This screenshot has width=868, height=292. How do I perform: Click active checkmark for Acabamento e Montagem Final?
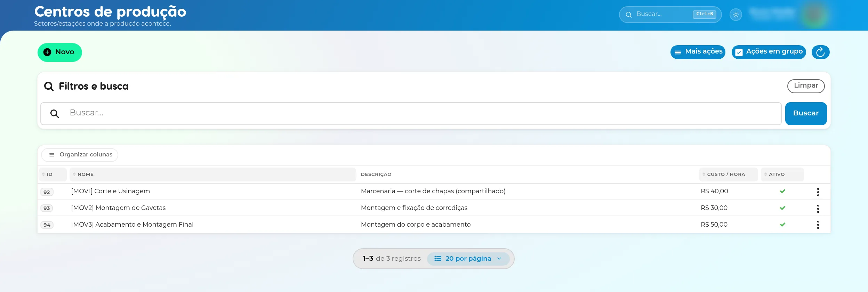(782, 225)
